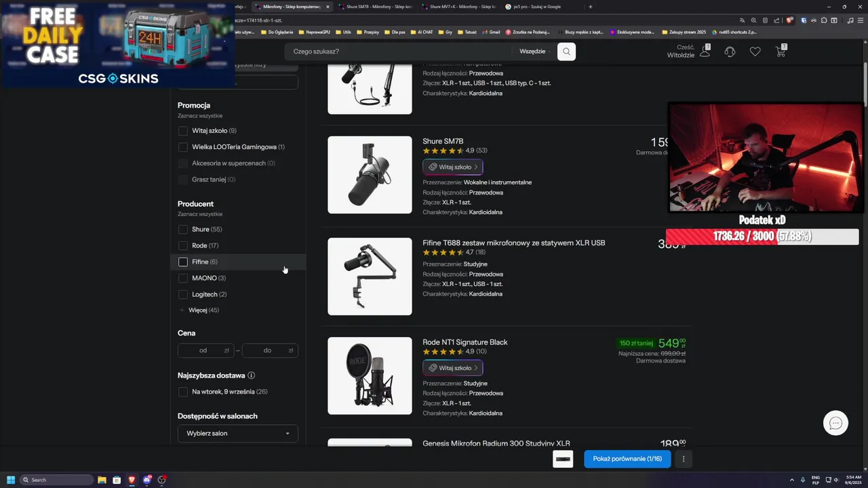
Task: Click the taskbar volume icon
Action: pos(835,480)
